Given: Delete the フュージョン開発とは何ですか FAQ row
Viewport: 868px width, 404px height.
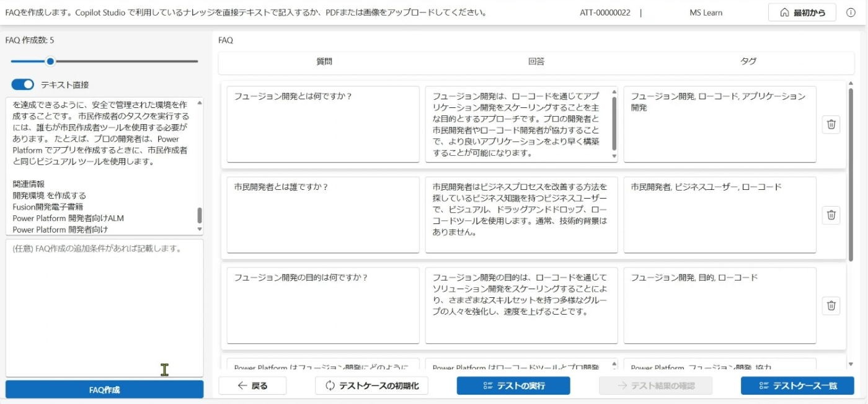Looking at the screenshot, I should (x=831, y=124).
